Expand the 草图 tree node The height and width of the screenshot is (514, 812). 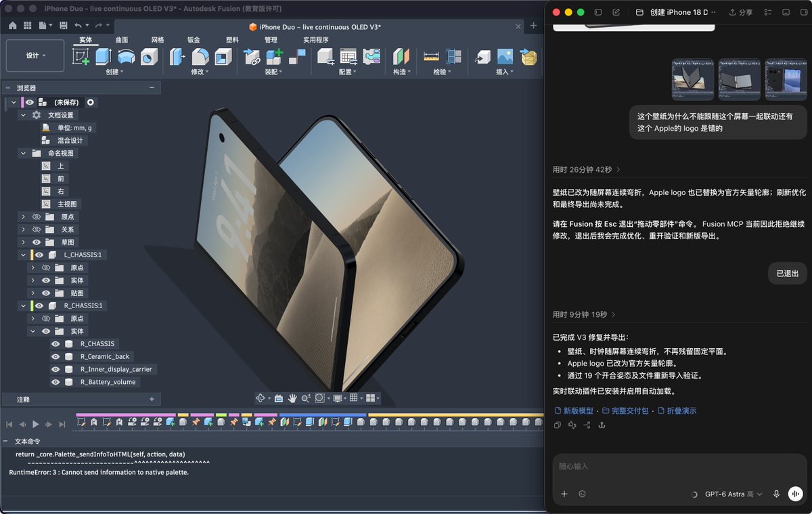[x=23, y=242]
